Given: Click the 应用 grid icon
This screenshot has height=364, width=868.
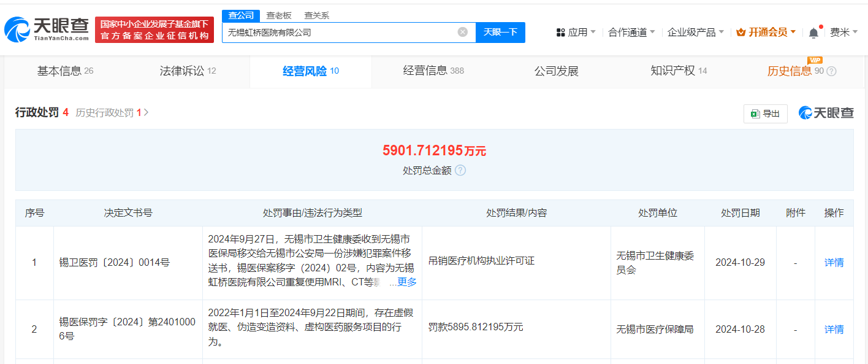Looking at the screenshot, I should pos(560,33).
